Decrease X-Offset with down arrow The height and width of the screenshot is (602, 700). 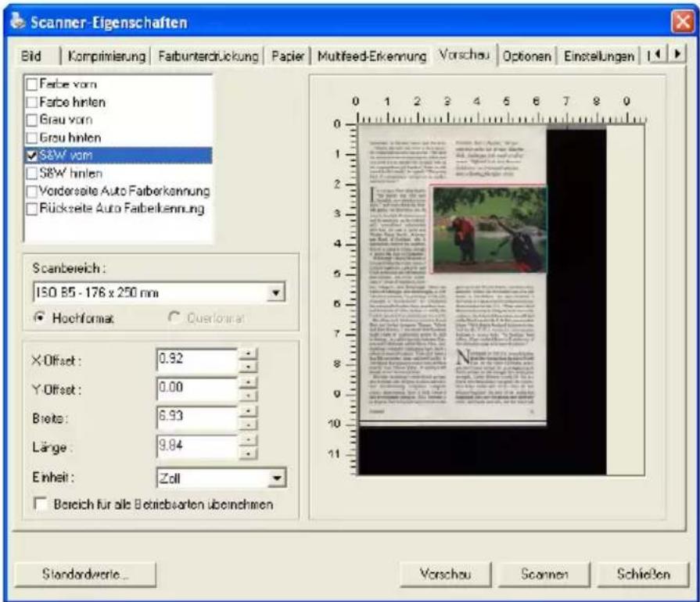tap(248, 366)
